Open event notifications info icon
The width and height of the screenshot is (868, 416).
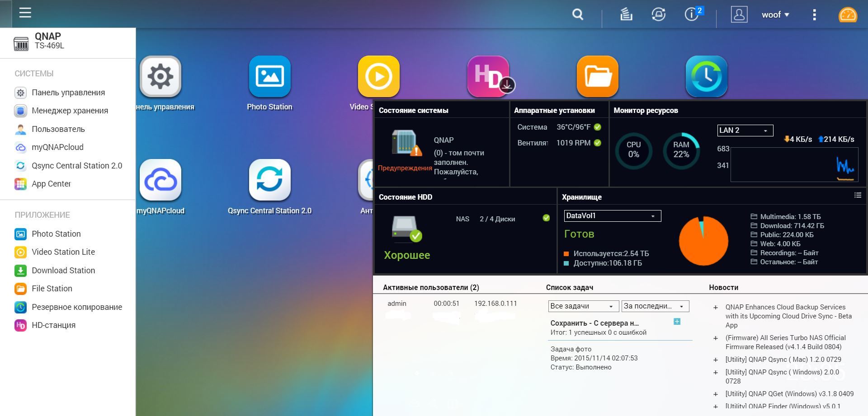point(692,14)
